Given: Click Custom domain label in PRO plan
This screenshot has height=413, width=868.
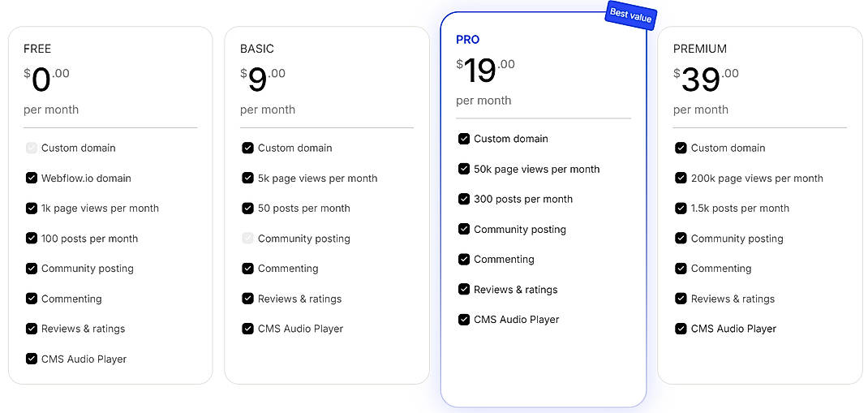Looking at the screenshot, I should (511, 139).
